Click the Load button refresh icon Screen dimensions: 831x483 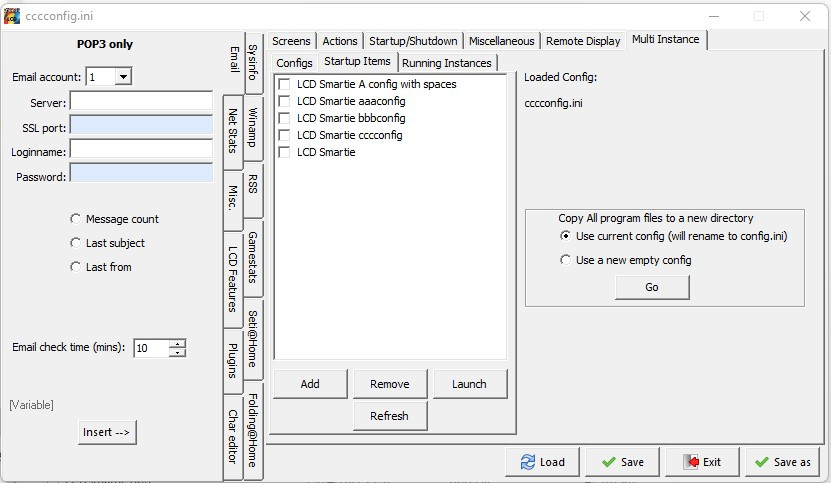tap(528, 462)
